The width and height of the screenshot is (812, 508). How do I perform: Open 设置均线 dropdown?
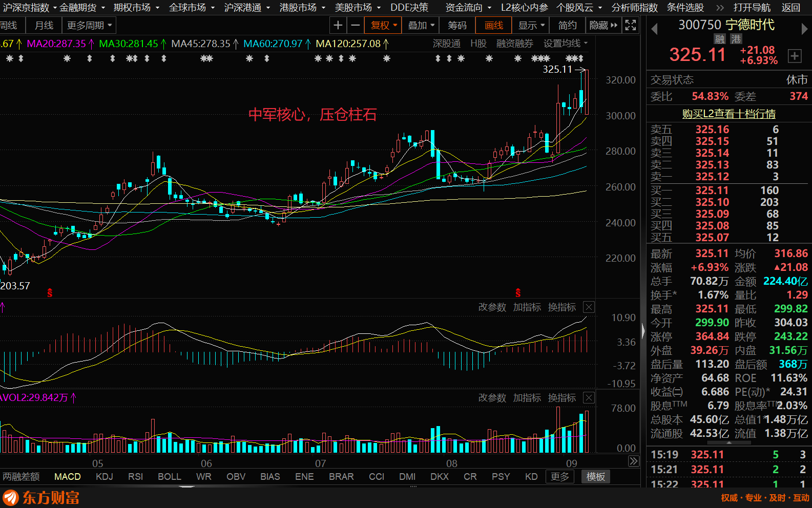tap(566, 44)
